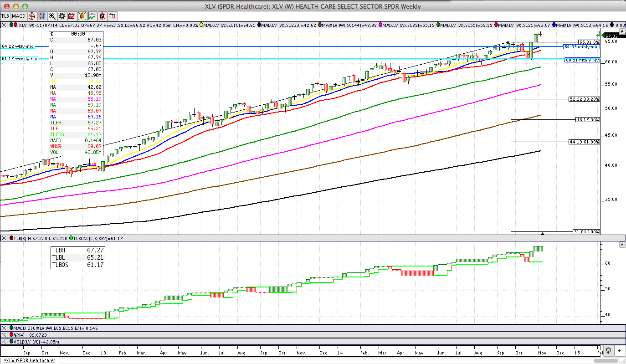Click the sine wave cycle tool icon
The width and height of the screenshot is (626, 364).
(112, 16)
